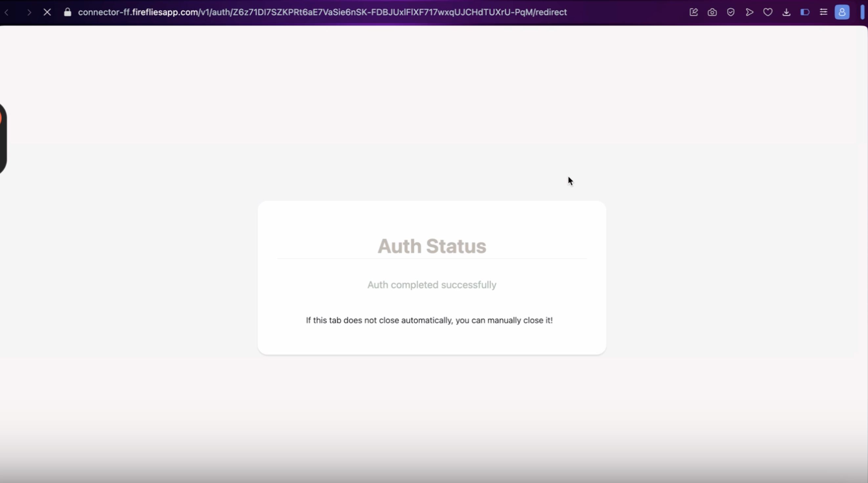Toggle the battery saver icon
The width and height of the screenshot is (868, 483).
pos(805,12)
